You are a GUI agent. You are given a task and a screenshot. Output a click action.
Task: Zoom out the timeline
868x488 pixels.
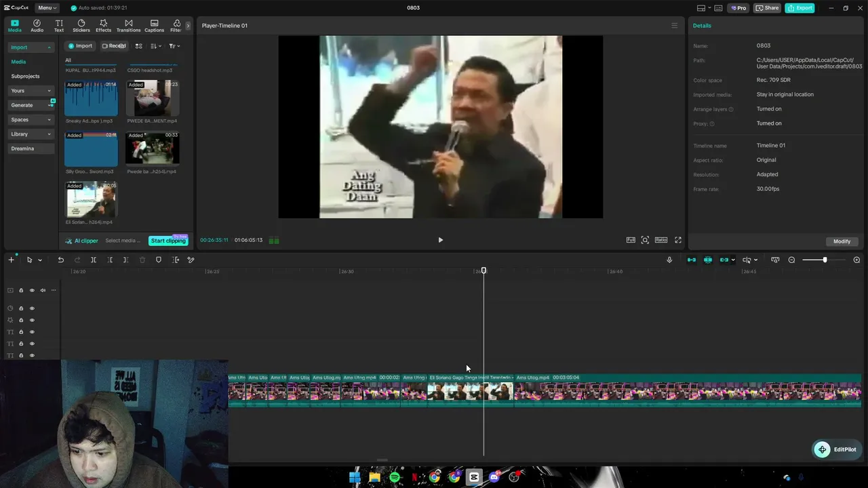click(791, 260)
